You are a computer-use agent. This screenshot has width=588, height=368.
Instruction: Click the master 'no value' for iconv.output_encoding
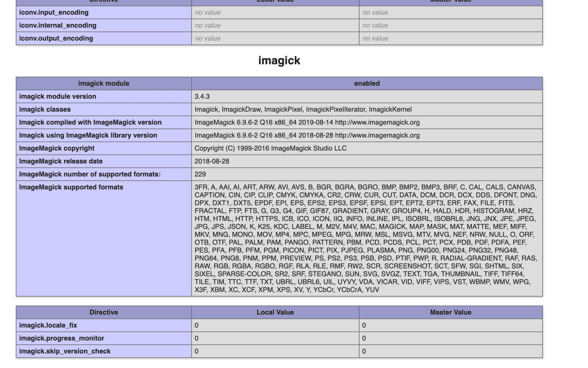(x=375, y=38)
